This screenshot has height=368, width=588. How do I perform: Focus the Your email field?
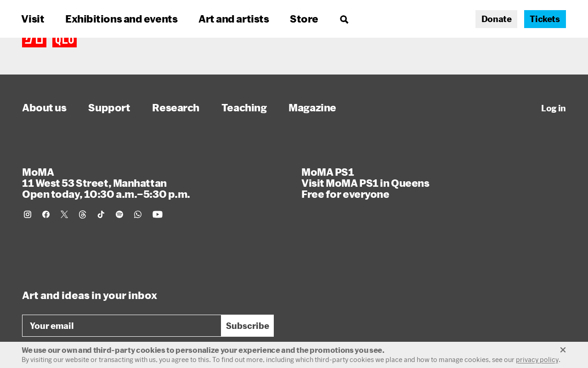click(122, 326)
